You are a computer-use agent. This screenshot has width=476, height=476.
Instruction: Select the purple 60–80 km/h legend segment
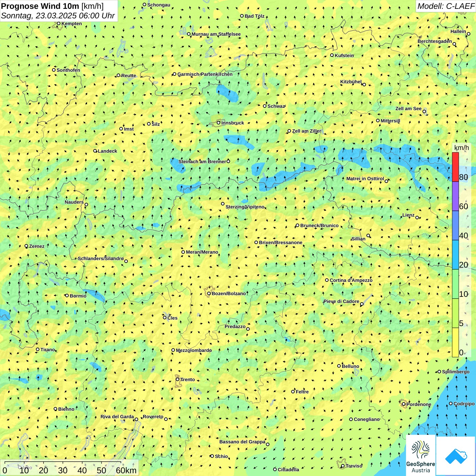455,196
